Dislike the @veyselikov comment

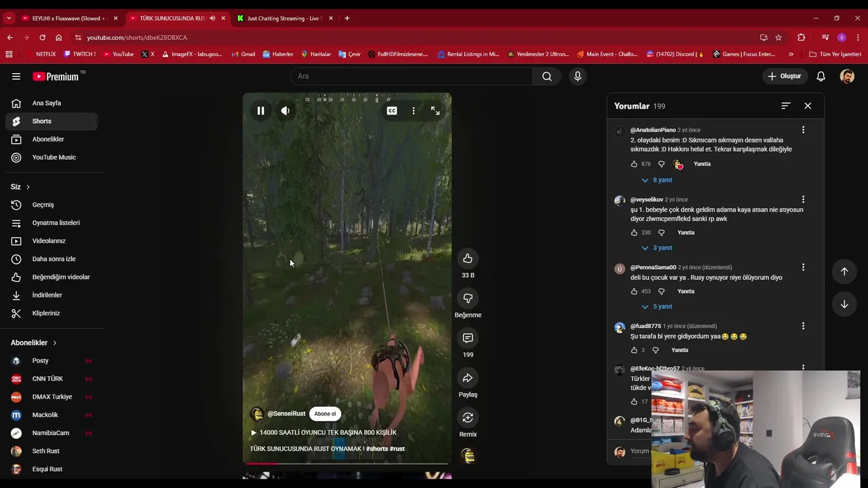point(661,232)
